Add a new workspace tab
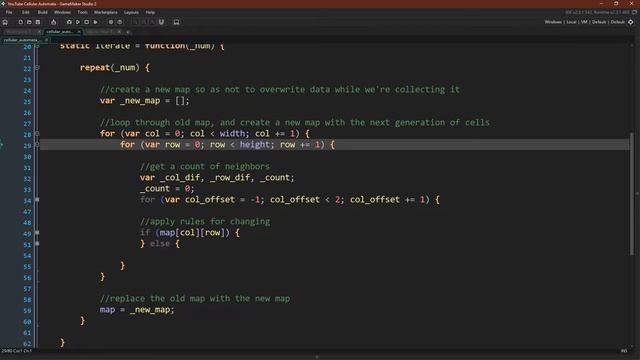640x360 pixels. coord(128,31)
